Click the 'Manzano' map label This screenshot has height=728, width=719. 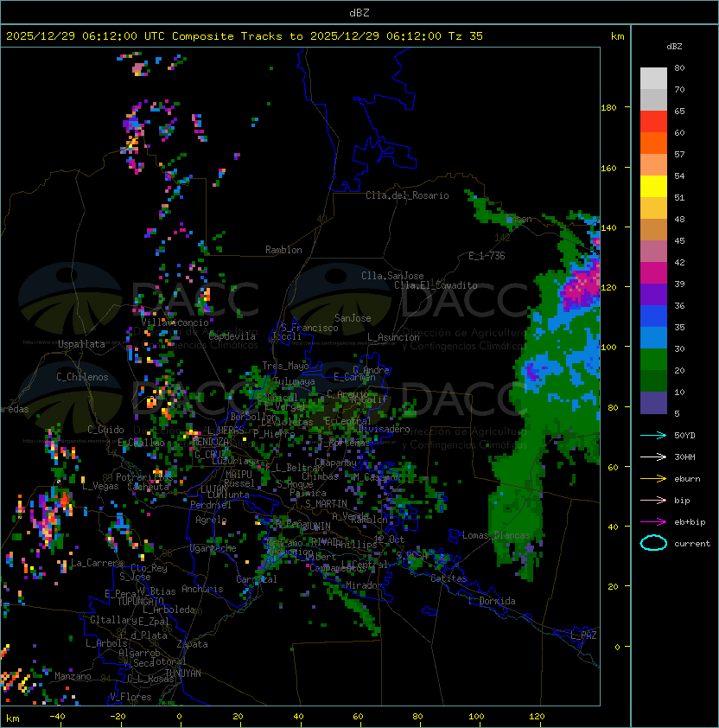tap(73, 676)
